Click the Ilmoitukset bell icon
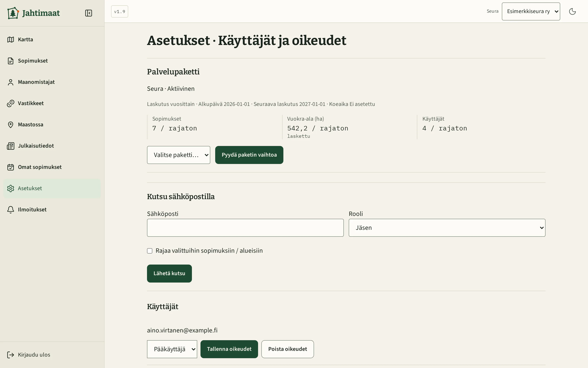 10,210
